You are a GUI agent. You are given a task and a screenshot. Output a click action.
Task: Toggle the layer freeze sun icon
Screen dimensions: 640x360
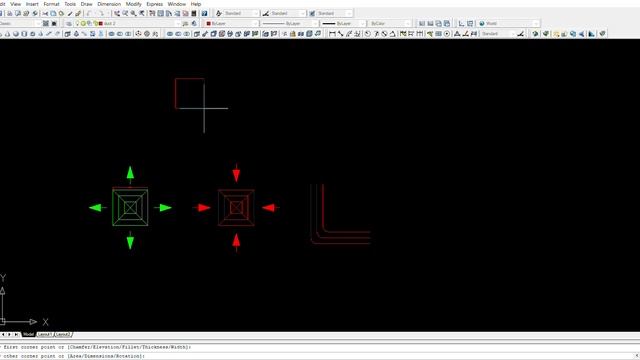pos(83,24)
